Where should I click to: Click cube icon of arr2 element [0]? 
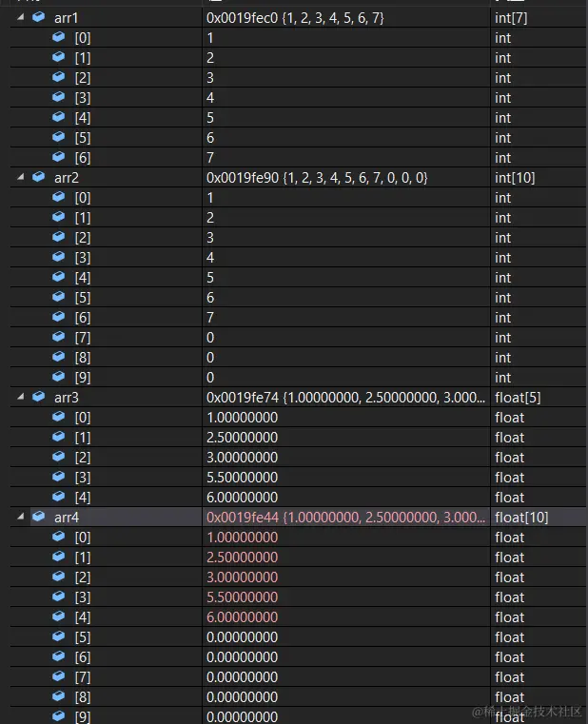(59, 197)
